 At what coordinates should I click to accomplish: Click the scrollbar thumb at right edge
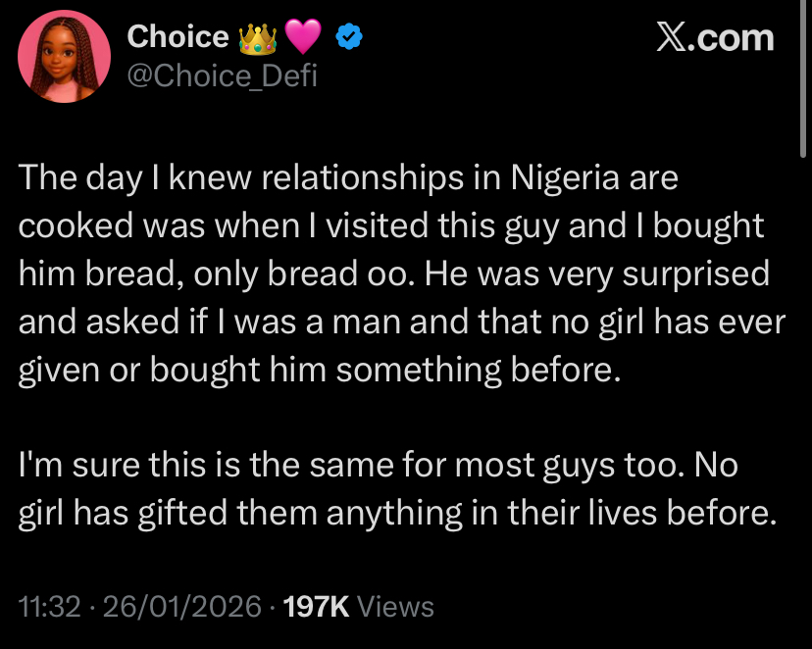(x=805, y=78)
